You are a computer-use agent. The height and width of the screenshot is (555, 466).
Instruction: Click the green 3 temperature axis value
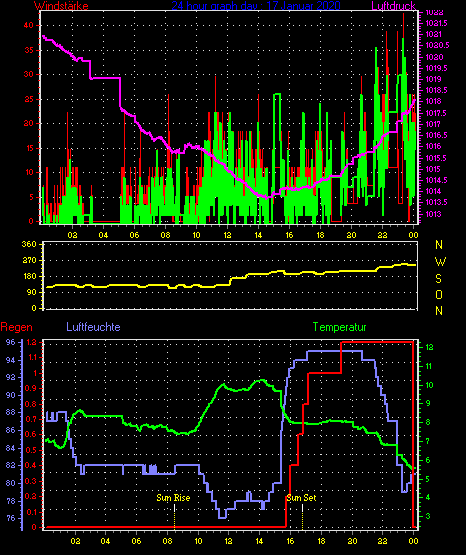coord(427,516)
